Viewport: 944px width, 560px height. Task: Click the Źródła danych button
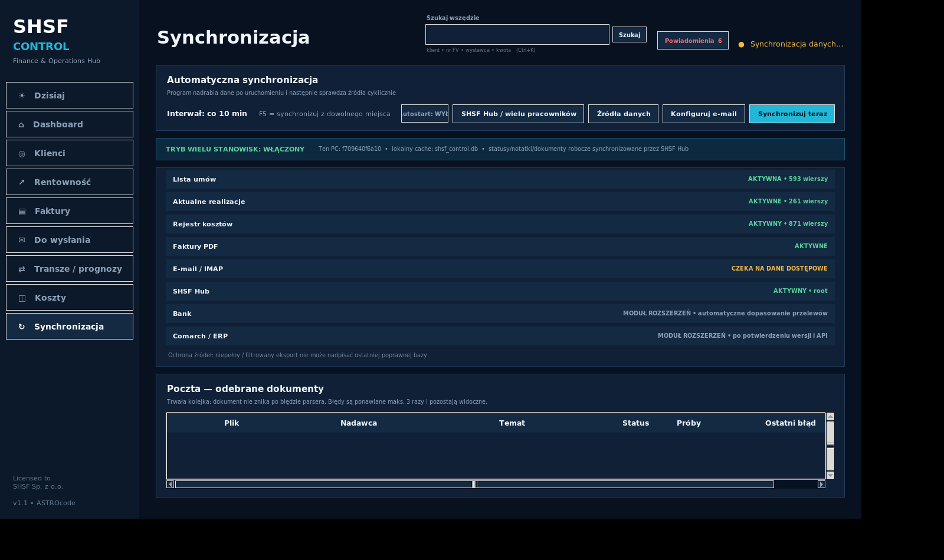(624, 114)
